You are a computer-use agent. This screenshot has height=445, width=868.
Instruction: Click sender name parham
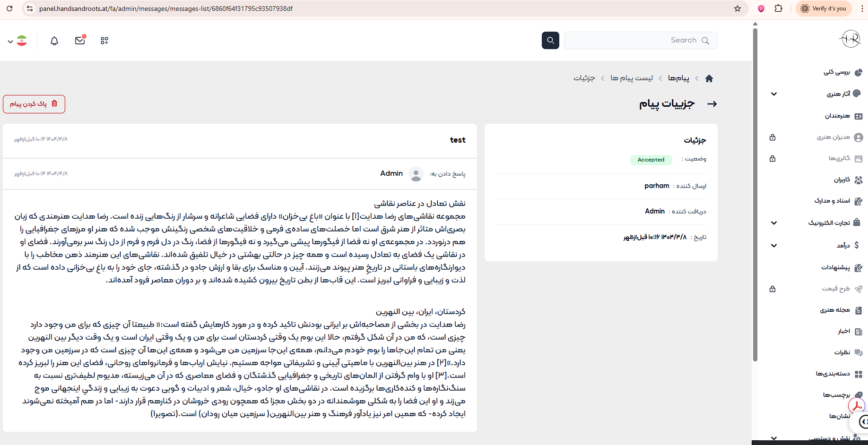657,186
